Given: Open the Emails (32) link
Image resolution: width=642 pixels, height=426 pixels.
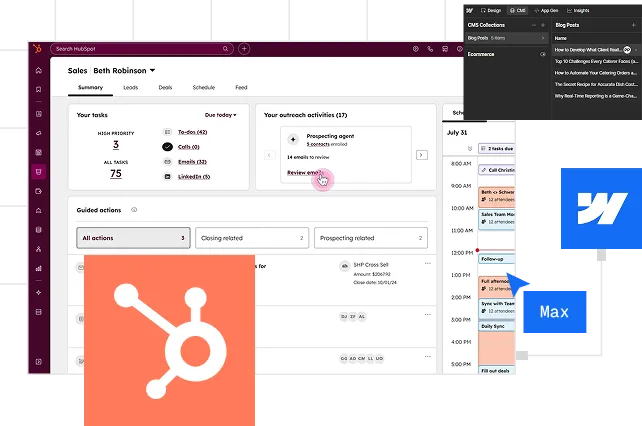Looking at the screenshot, I should click(x=192, y=162).
